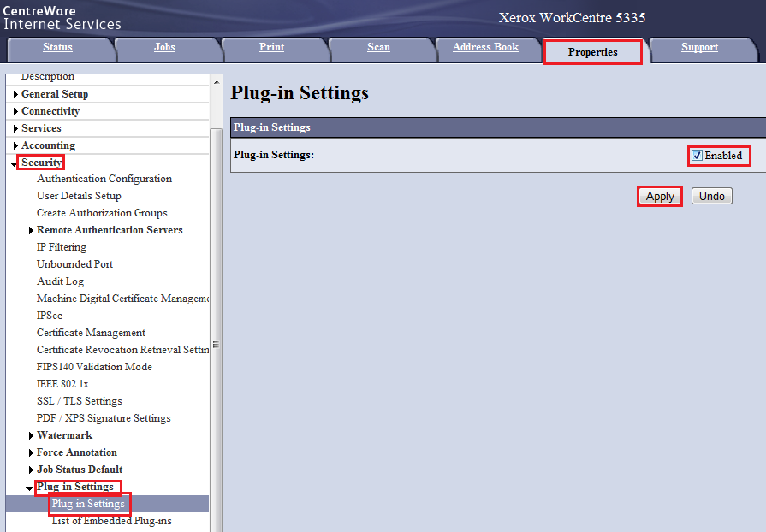Switch to the Jobs tab
Screen dimensions: 766x532
(164, 48)
